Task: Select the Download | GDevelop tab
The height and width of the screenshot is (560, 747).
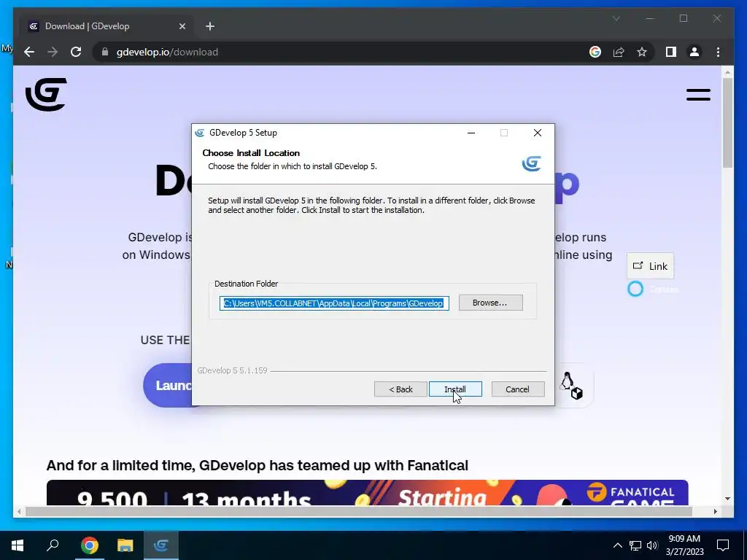Action: pos(107,26)
